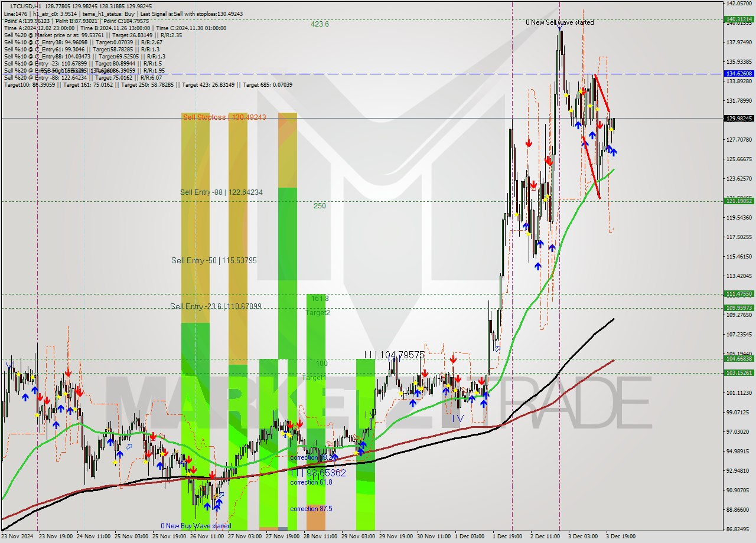Click the 'Sell %20 @ Entry -88' line
This screenshot has width=756, height=543.
83,77
